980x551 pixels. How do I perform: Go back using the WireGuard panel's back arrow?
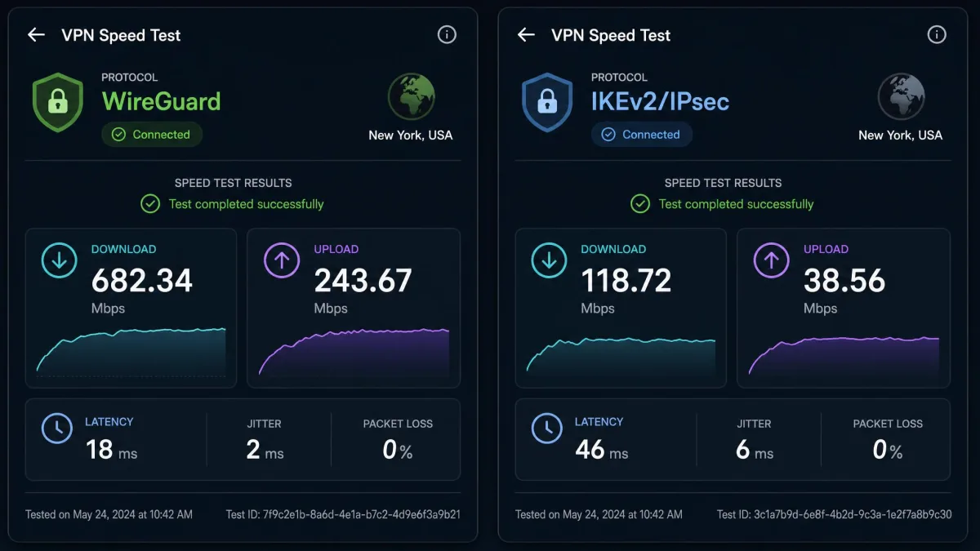(36, 34)
